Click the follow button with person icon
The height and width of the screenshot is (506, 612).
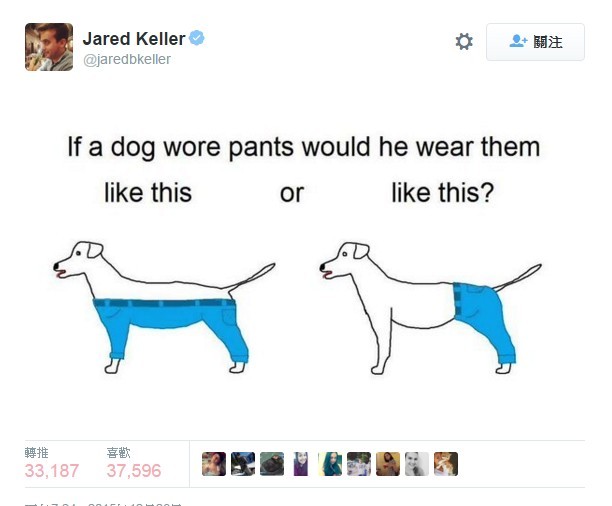click(535, 42)
